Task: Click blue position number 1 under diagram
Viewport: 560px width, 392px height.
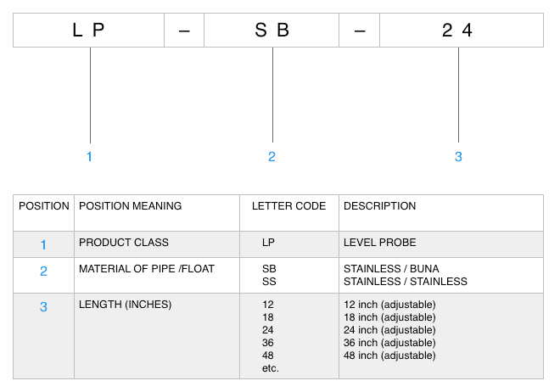Action: (89, 156)
